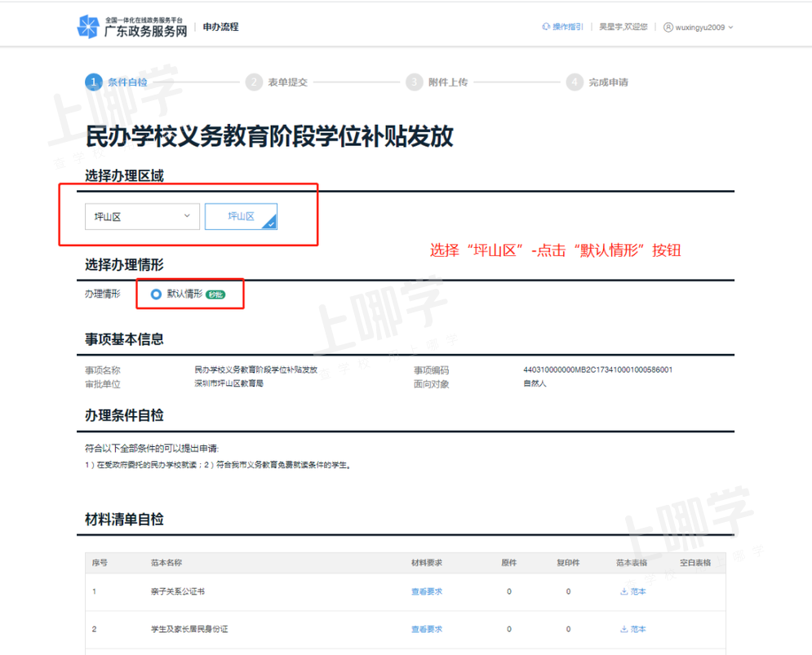
Task: Click the 吴星宇,欢迎您 greeting text
Action: pyautogui.click(x=623, y=27)
